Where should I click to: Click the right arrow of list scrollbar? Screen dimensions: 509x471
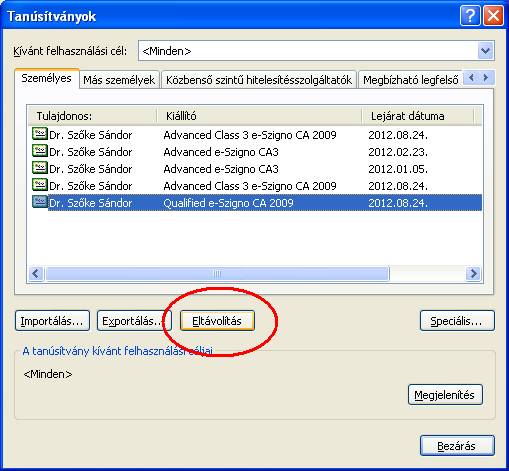(473, 274)
